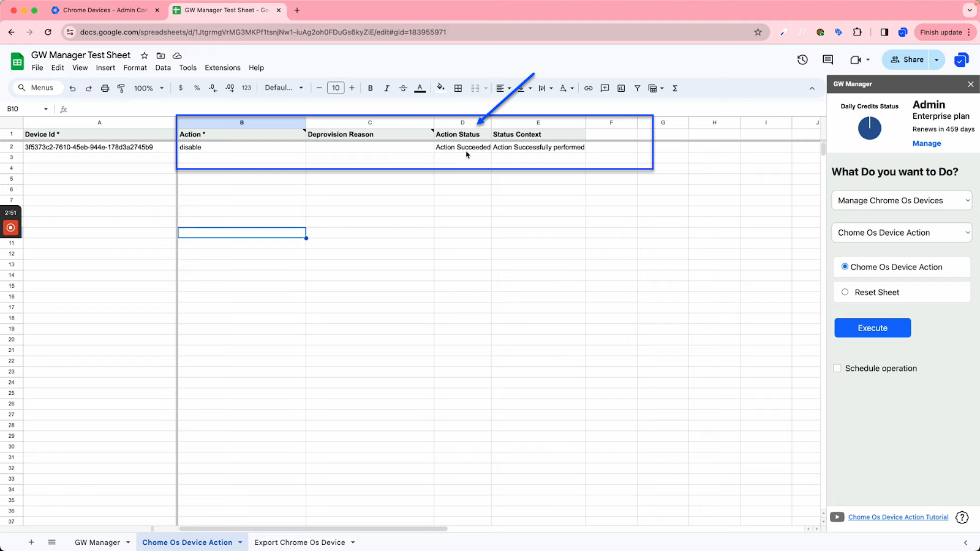This screenshot has width=980, height=551.
Task: Select the Reset Sheet radio button
Action: (x=845, y=292)
